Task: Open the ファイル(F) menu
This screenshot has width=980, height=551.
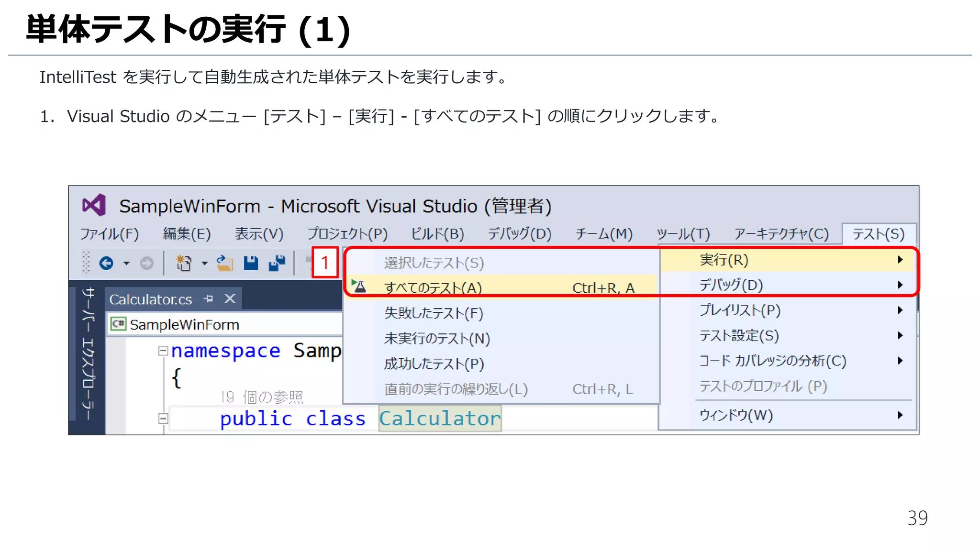Action: (x=109, y=233)
